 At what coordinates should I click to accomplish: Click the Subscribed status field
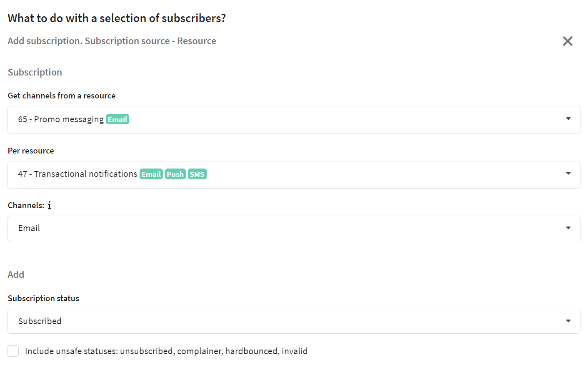(x=294, y=321)
